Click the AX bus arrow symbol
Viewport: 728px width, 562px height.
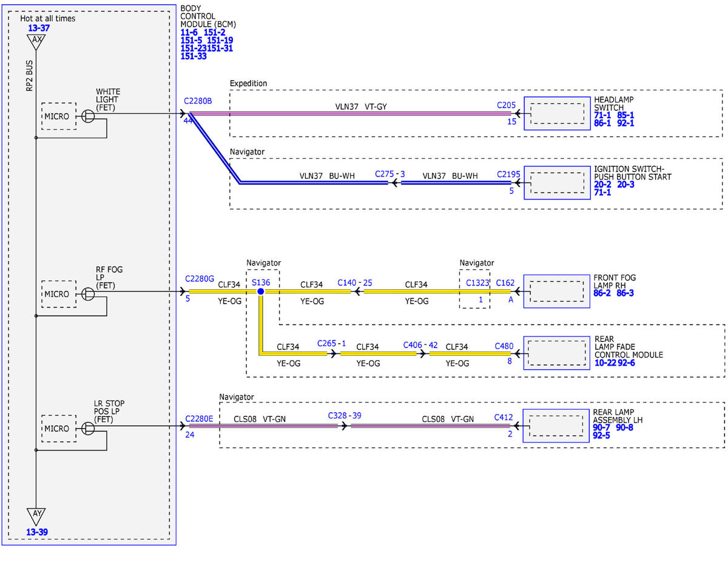tap(36, 42)
